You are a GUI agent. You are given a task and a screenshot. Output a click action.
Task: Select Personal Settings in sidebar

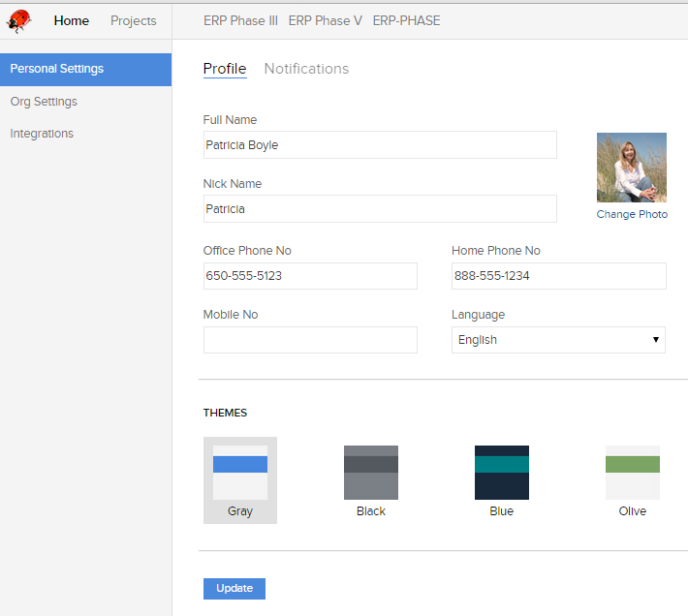pyautogui.click(x=85, y=70)
